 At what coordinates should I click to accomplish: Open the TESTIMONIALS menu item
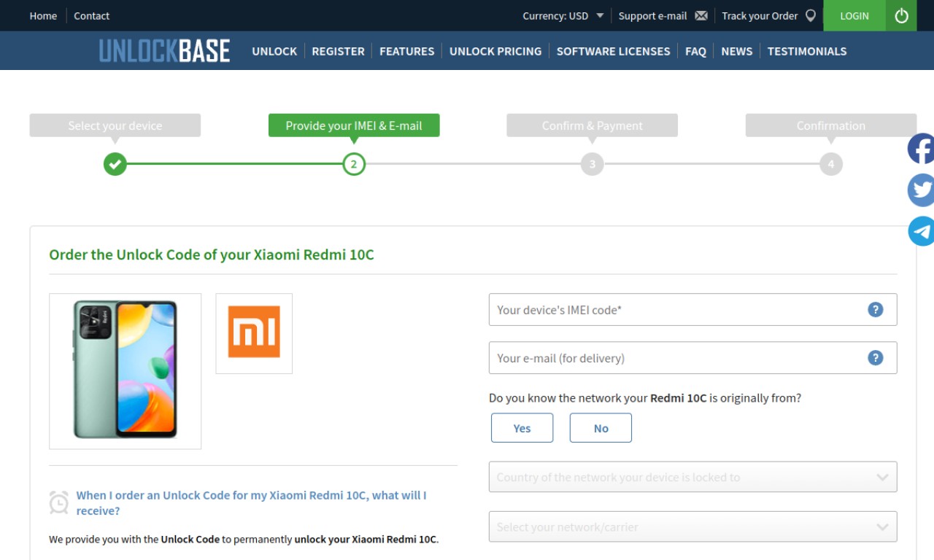click(x=807, y=51)
